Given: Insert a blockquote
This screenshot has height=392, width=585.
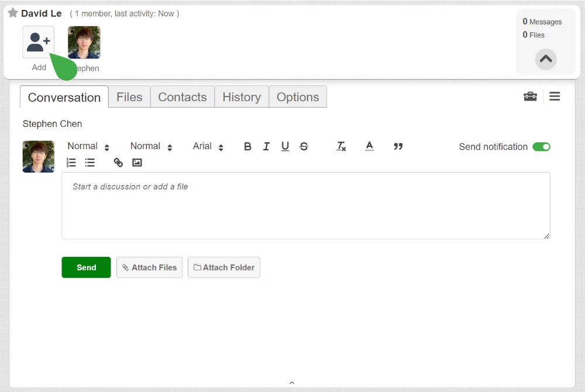Looking at the screenshot, I should (x=398, y=147).
